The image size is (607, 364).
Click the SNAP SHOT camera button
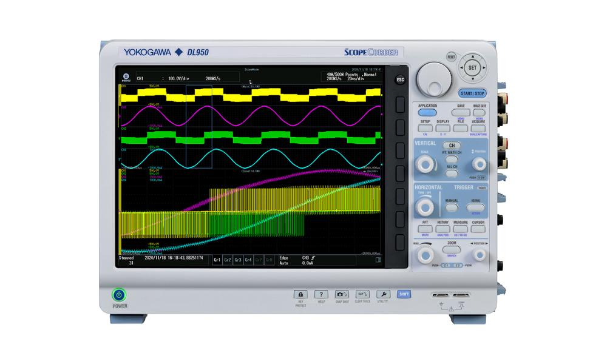coord(342,294)
